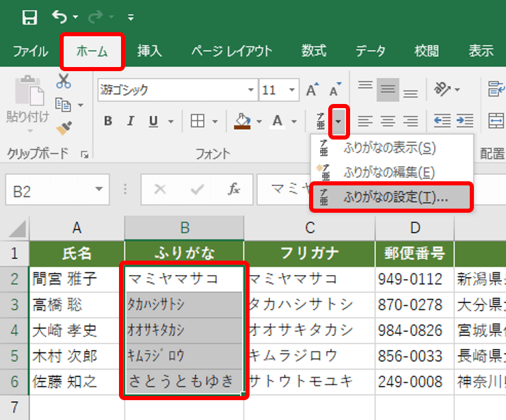Image resolution: width=506 pixels, height=420 pixels.
Task: Click the Copy icon
Action: click(x=63, y=105)
